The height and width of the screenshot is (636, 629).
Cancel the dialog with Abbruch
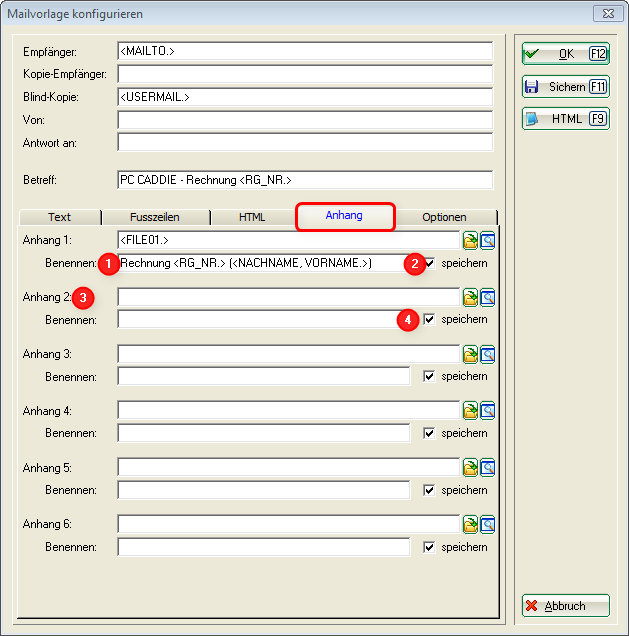click(565, 606)
